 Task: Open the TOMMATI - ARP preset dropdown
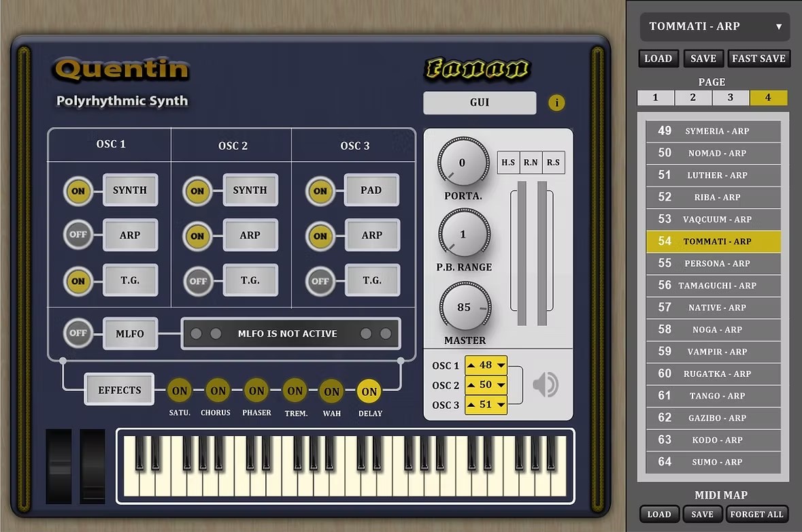(714, 27)
